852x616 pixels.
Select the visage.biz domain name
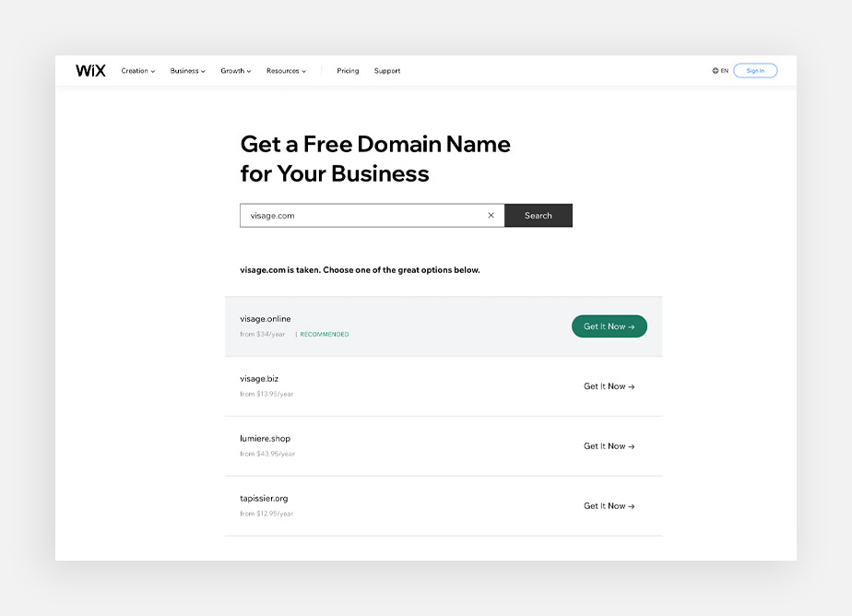point(259,379)
